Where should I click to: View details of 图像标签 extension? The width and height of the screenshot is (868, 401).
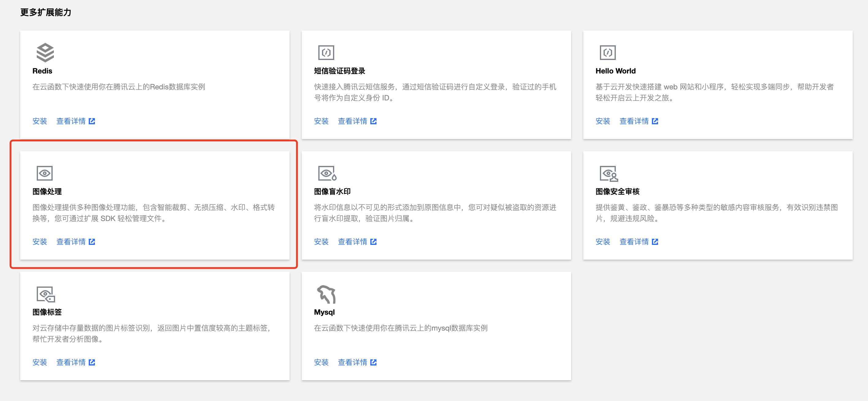71,362
